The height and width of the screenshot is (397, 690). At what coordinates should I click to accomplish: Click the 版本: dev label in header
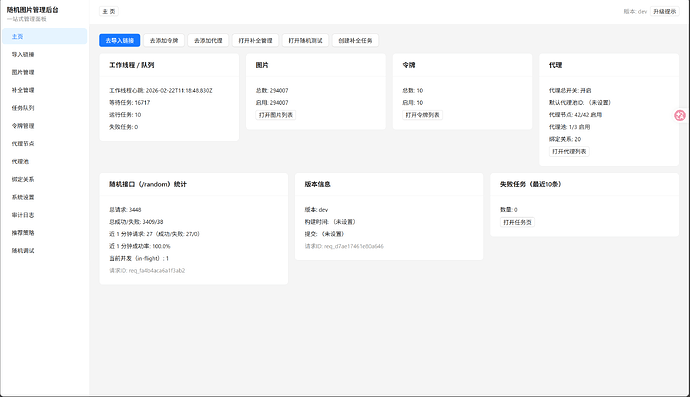pos(635,12)
